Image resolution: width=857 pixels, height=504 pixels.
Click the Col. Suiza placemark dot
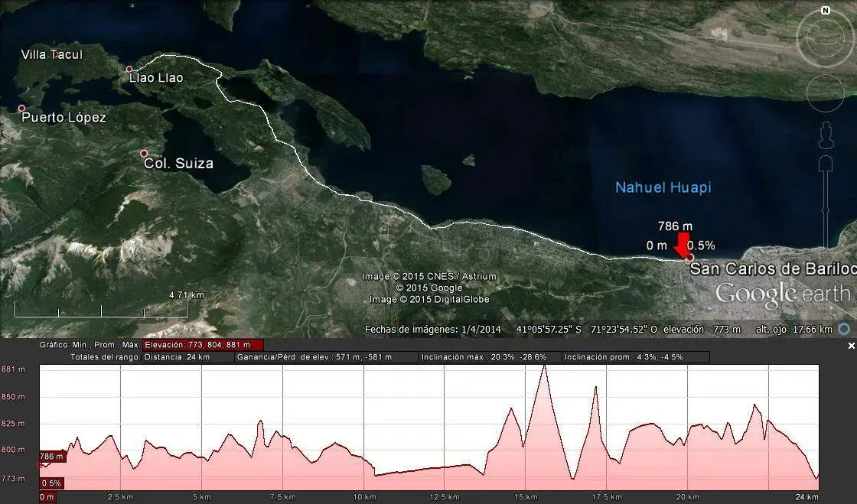[144, 154]
